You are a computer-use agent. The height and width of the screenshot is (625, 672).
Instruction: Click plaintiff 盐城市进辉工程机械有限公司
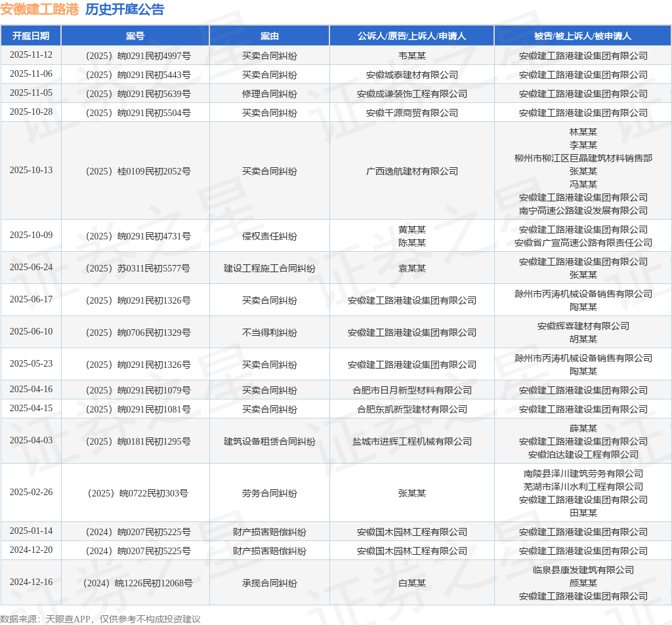pos(412,441)
